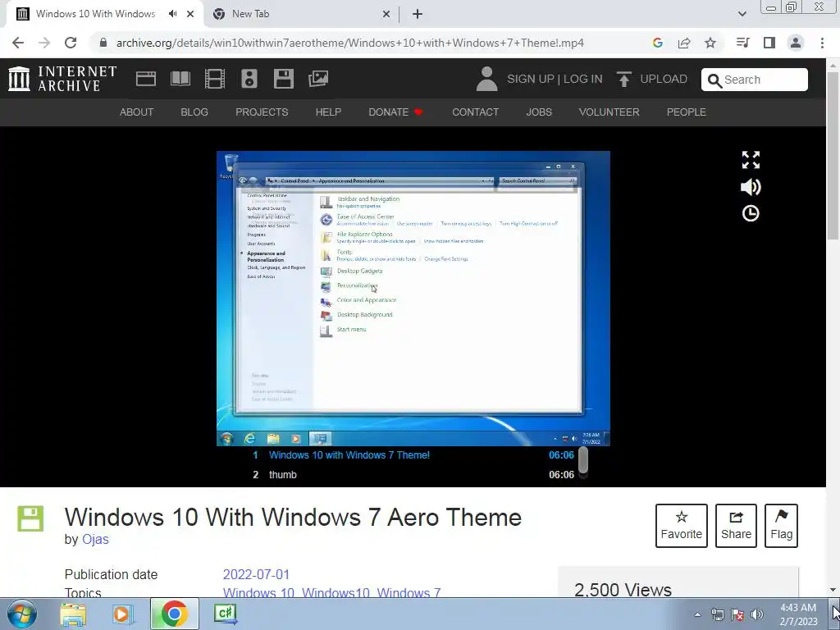This screenshot has width=840, height=630.
Task: Open the PEOPLE menu item
Action: click(x=686, y=112)
